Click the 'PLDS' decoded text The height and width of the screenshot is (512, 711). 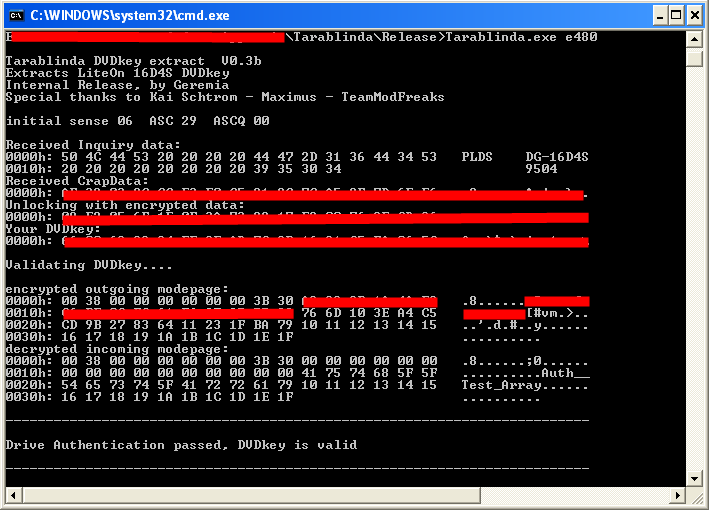[x=477, y=157]
